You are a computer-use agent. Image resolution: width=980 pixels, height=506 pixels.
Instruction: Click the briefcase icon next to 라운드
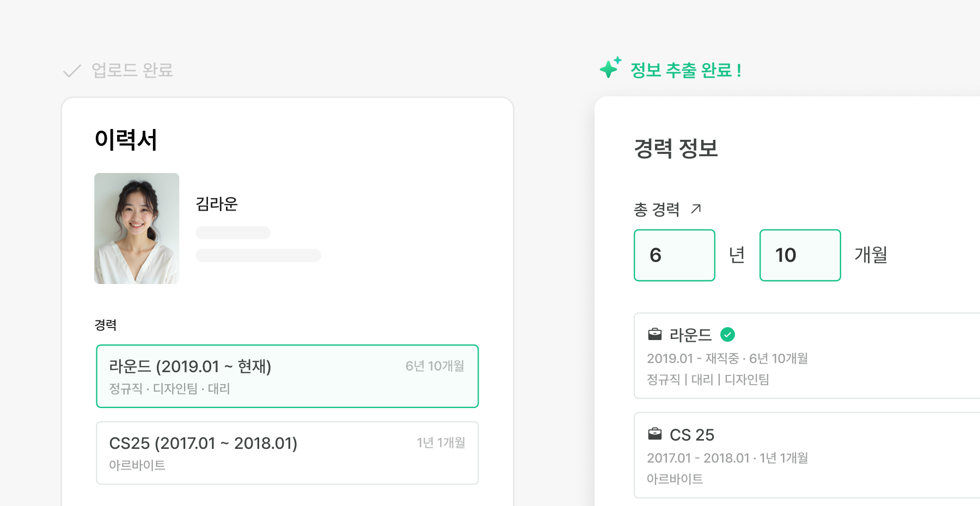coord(654,335)
